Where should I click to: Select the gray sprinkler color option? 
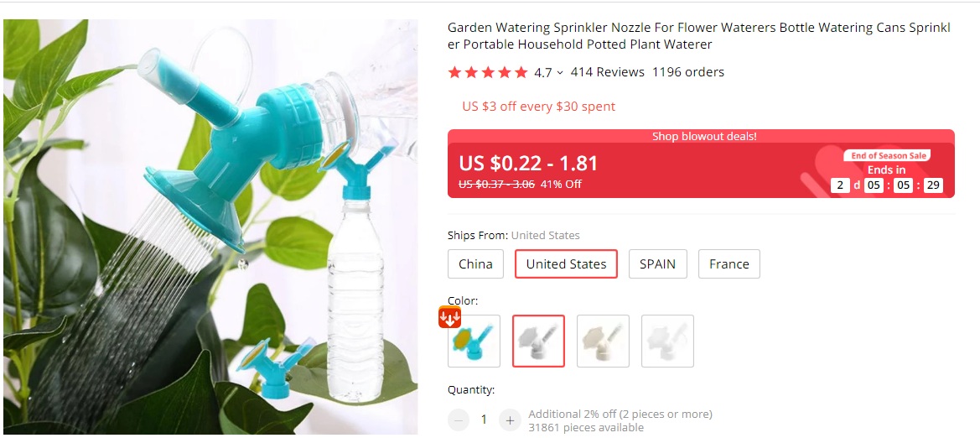point(539,341)
